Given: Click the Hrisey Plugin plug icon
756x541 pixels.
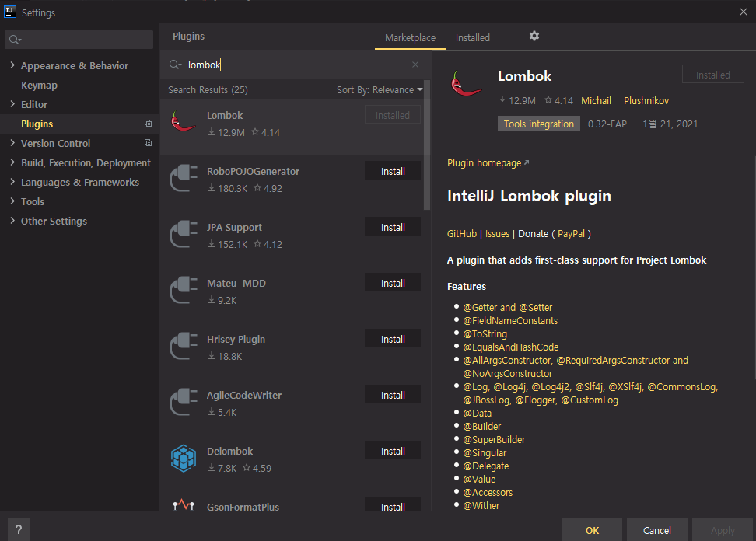Looking at the screenshot, I should point(184,346).
